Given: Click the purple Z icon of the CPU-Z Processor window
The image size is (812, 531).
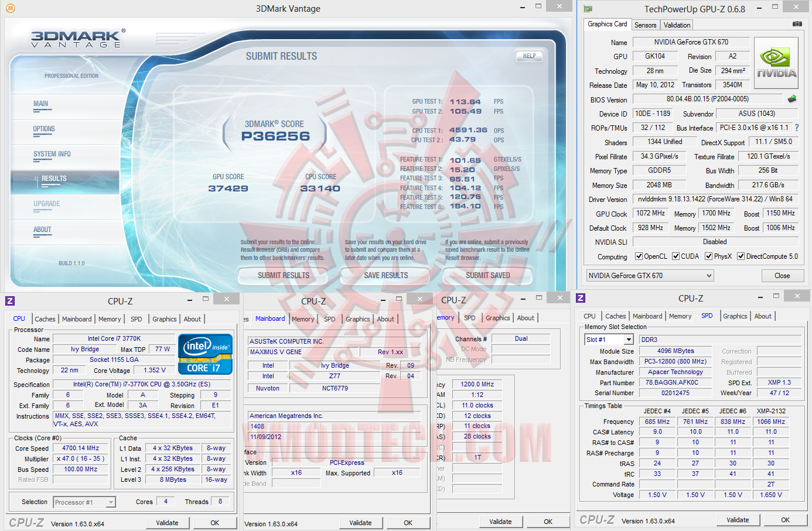Looking at the screenshot, I should pyautogui.click(x=10, y=301).
